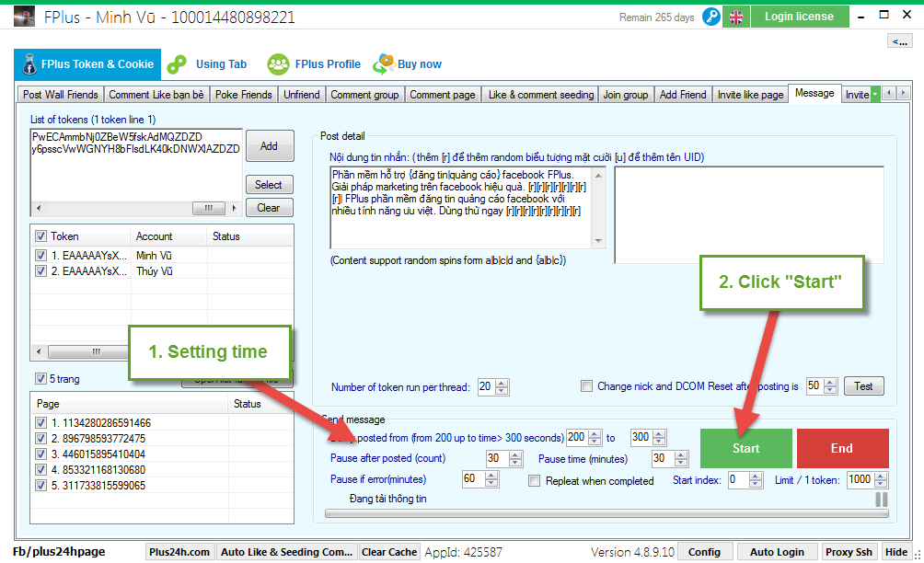
Task: Open the Using Tab link icon
Action: pyautogui.click(x=178, y=64)
